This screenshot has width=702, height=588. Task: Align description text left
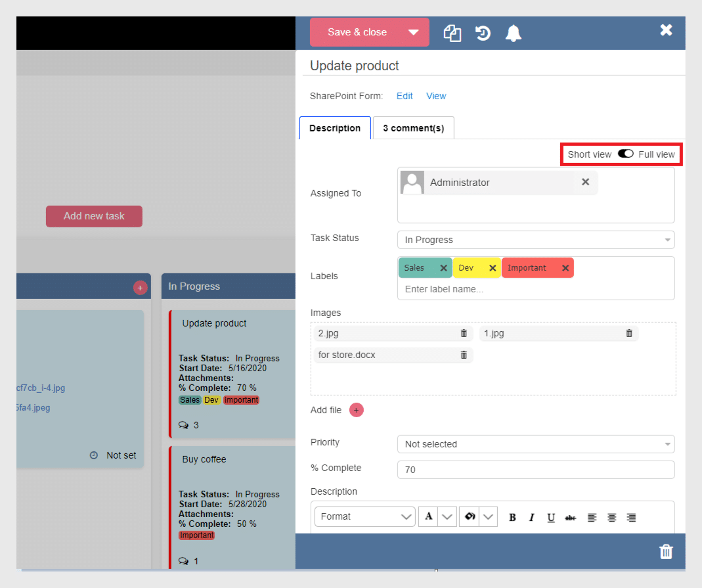pos(592,517)
